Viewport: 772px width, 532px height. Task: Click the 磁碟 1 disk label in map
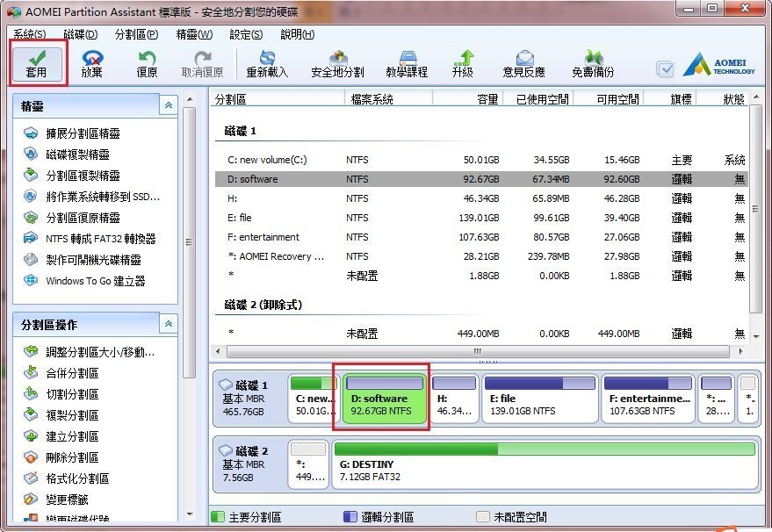click(249, 399)
